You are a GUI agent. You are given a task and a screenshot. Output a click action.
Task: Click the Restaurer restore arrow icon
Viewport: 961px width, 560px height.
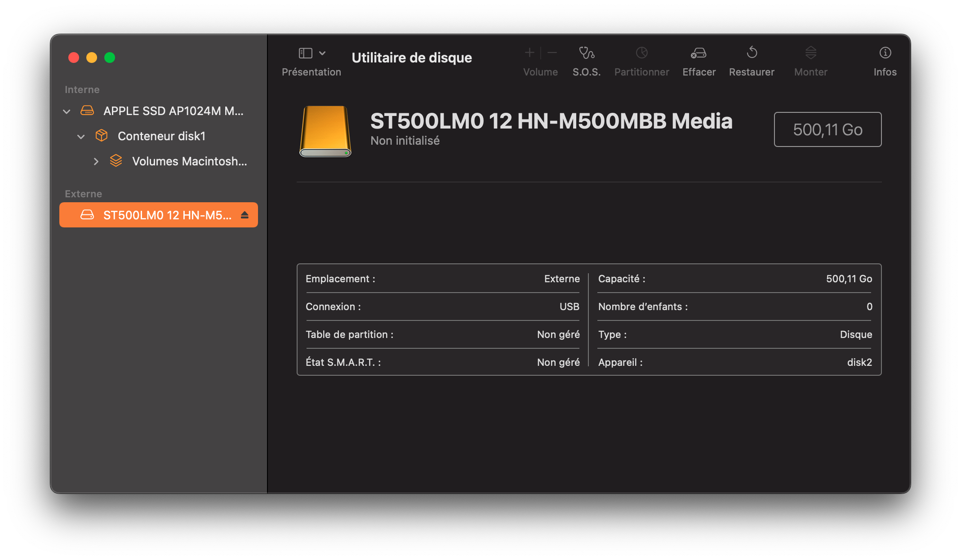tap(752, 53)
